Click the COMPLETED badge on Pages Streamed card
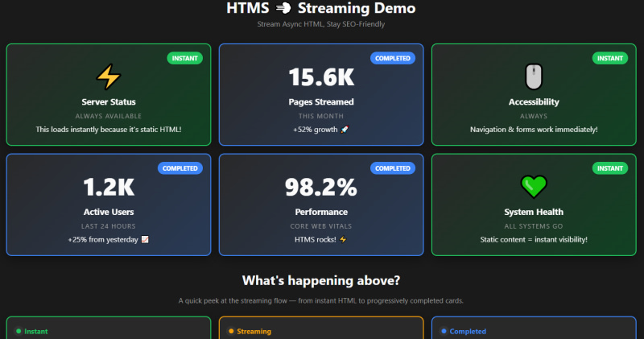 394,58
